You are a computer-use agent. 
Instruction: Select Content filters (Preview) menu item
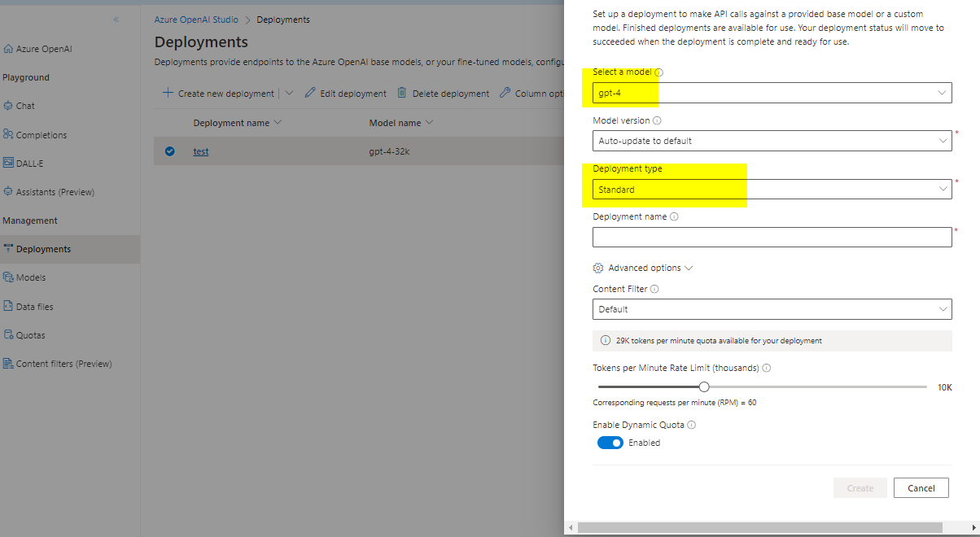(x=63, y=363)
